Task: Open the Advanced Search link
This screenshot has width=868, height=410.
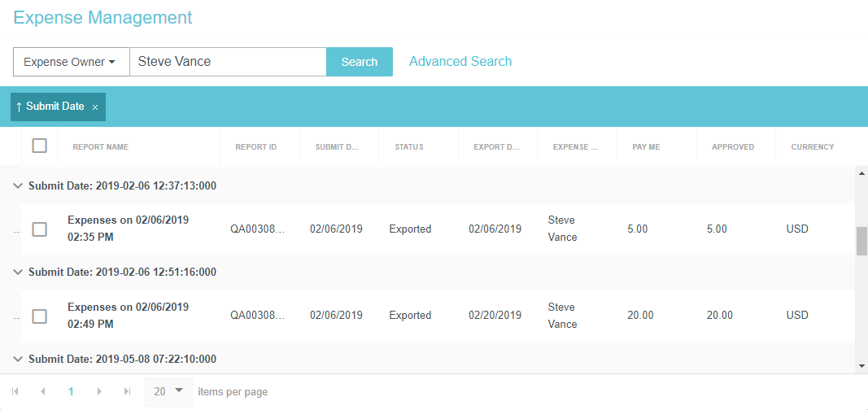Action: (460, 62)
